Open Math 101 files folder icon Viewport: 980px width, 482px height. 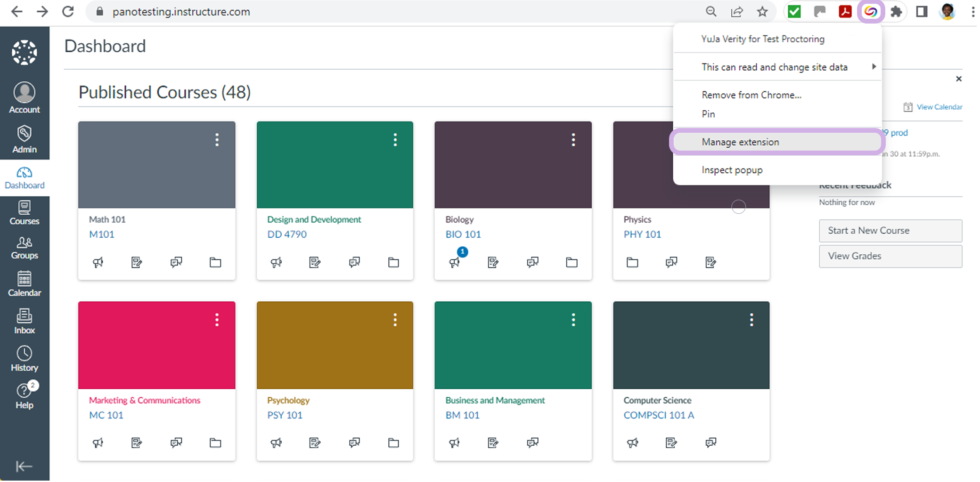click(215, 262)
